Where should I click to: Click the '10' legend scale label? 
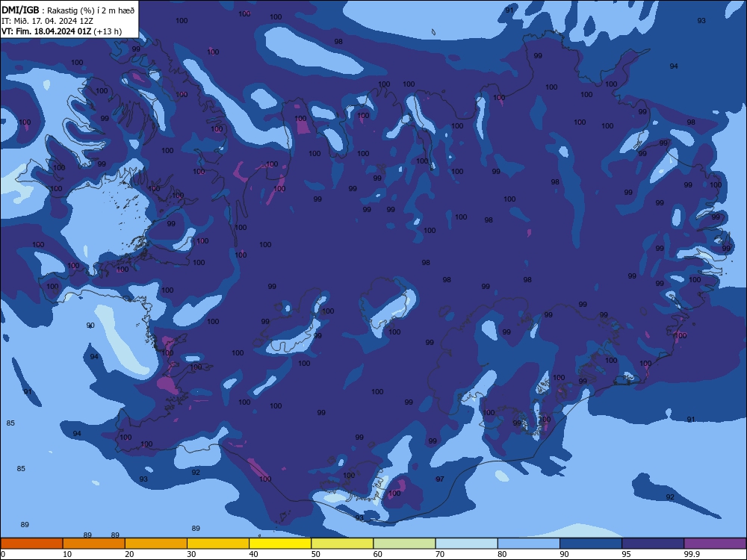67,554
